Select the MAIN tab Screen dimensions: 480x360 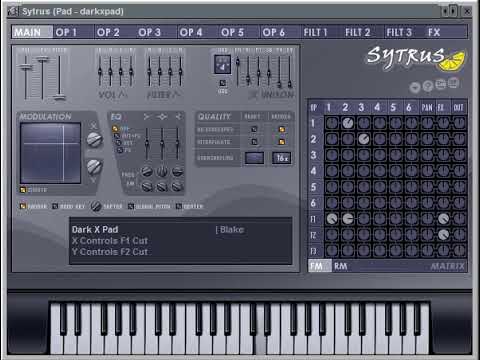[32, 32]
